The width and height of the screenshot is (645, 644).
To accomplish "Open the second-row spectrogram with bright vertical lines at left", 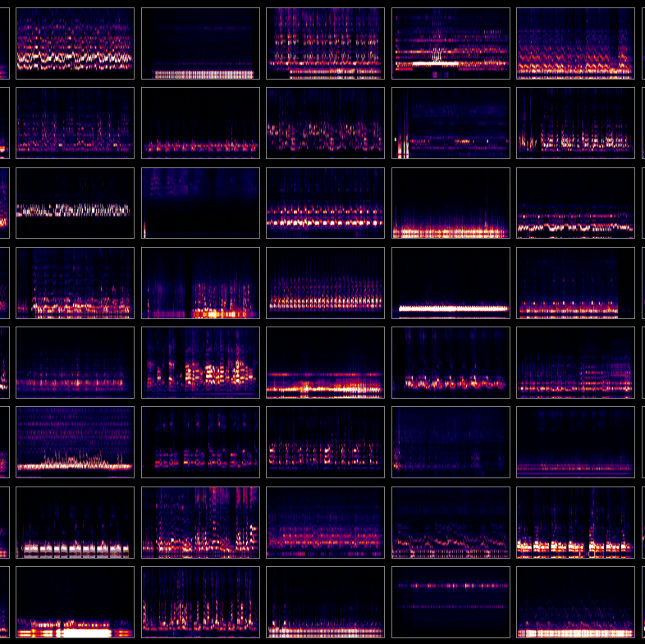I will (451, 123).
